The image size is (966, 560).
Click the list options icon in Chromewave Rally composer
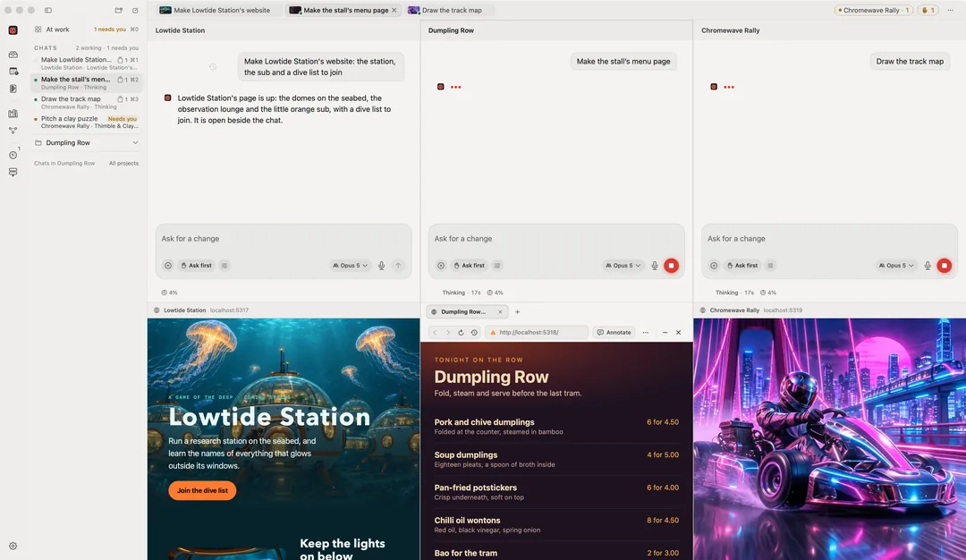pyautogui.click(x=770, y=266)
